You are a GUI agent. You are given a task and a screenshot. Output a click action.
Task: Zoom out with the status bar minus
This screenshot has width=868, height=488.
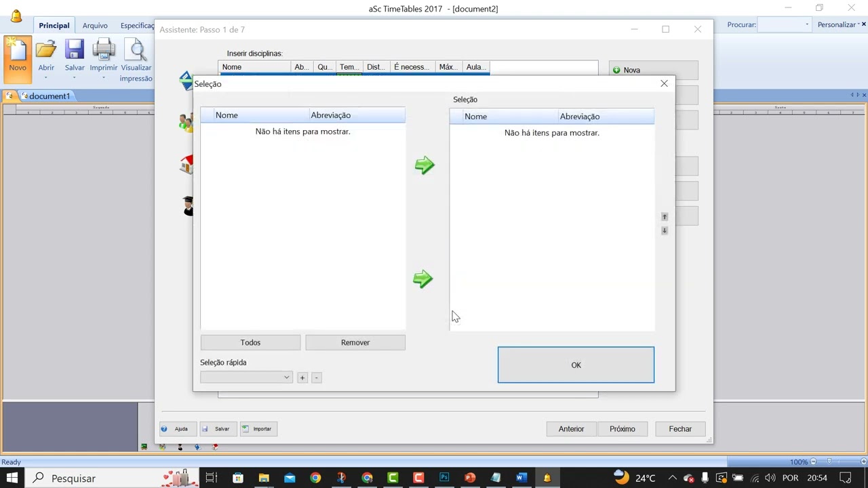tap(813, 462)
